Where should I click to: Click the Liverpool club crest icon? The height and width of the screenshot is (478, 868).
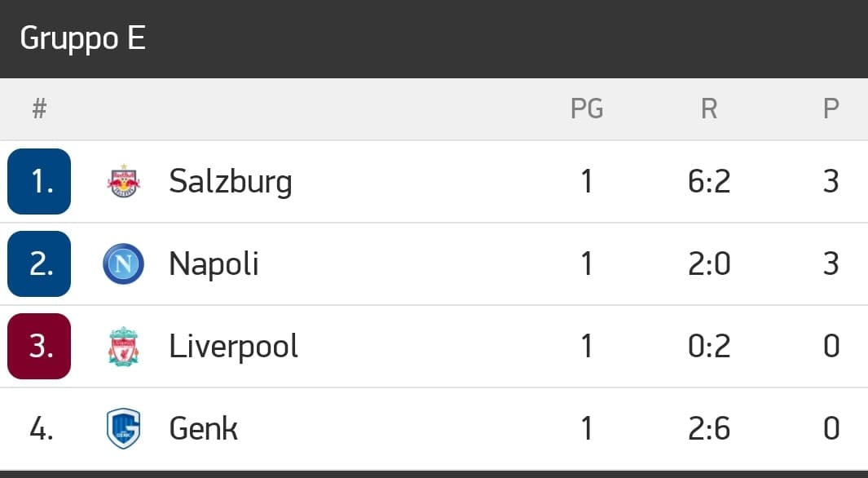(x=123, y=347)
